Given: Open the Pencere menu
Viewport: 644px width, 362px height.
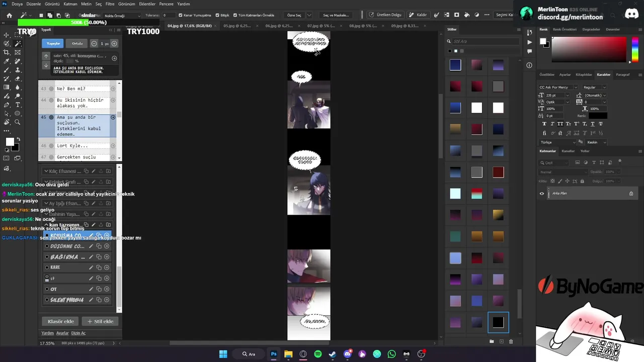Looking at the screenshot, I should tap(166, 4).
